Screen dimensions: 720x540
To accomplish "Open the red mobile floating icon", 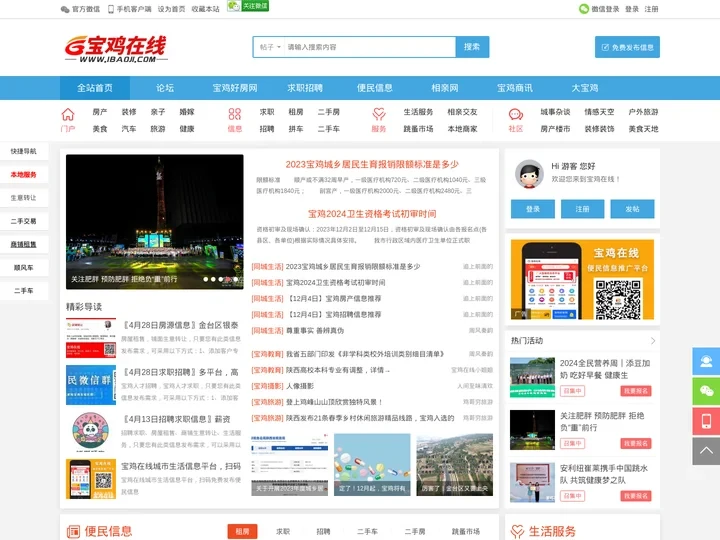I will 706,421.
